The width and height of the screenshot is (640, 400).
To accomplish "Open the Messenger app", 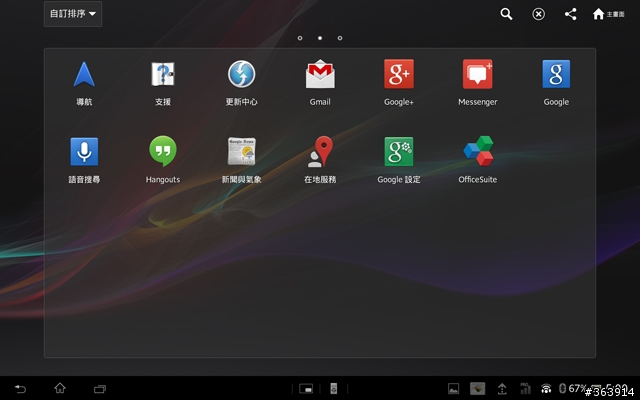I will click(478, 83).
